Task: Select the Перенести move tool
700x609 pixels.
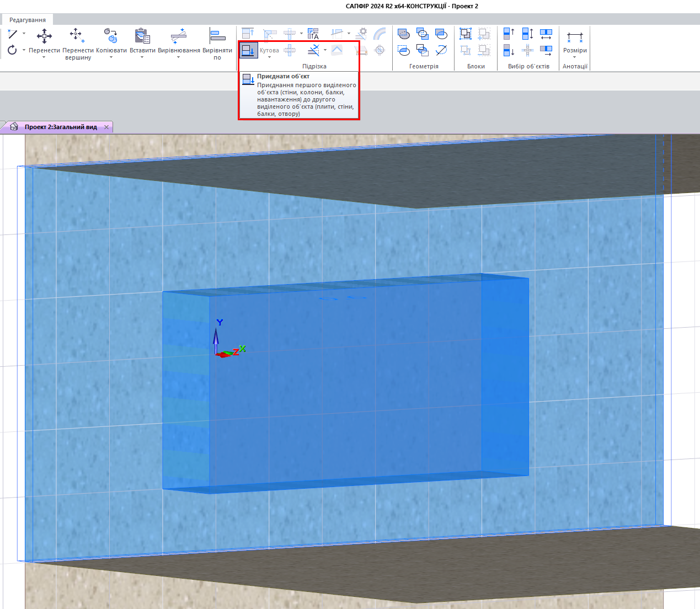Action: [x=44, y=37]
